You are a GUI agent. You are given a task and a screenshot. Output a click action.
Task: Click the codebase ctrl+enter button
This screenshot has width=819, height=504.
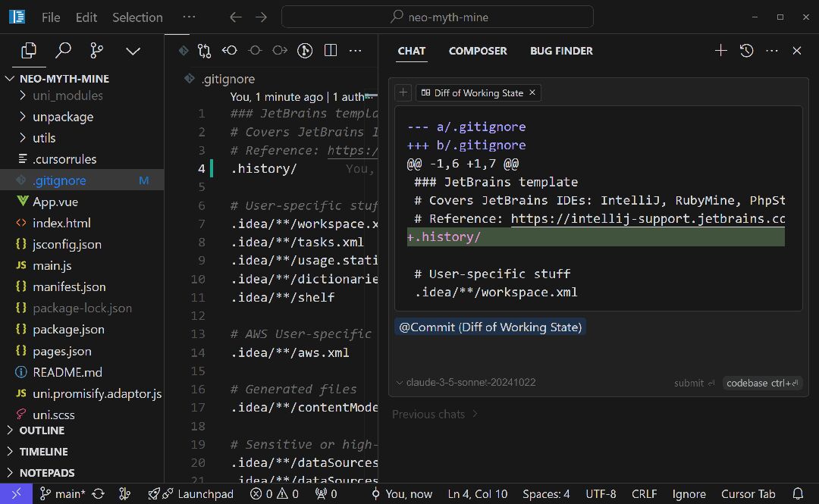762,383
